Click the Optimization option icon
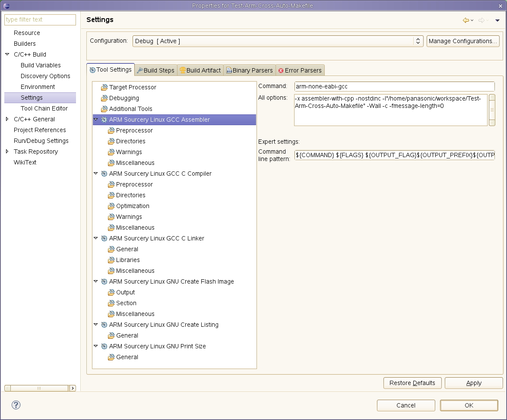Screen dimensions: 507x420 tap(111, 206)
